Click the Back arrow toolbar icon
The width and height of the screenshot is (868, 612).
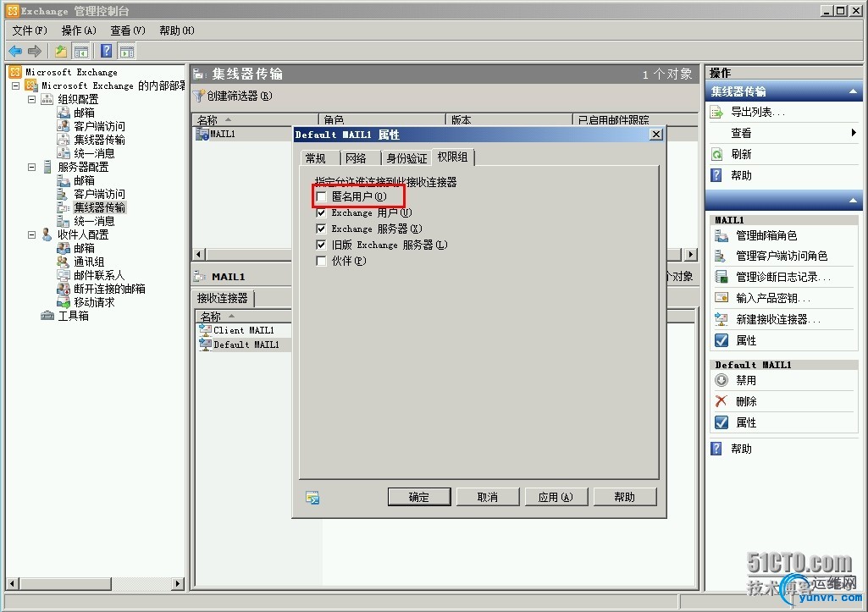15,52
